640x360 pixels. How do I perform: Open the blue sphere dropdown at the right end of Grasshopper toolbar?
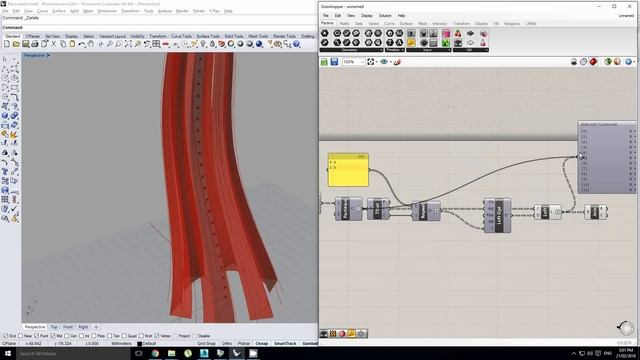coord(634,62)
